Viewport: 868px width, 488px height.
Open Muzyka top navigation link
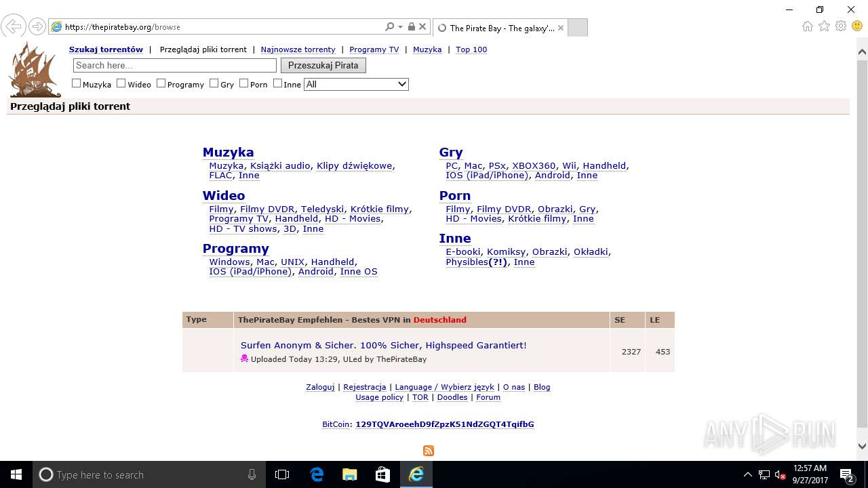[x=427, y=49]
